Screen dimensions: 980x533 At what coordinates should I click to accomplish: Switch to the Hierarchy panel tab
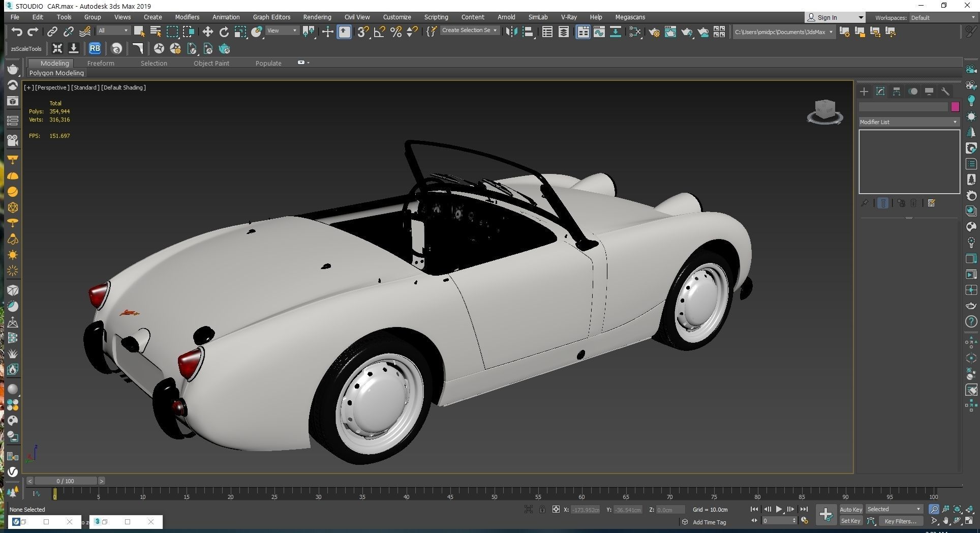[x=897, y=92]
